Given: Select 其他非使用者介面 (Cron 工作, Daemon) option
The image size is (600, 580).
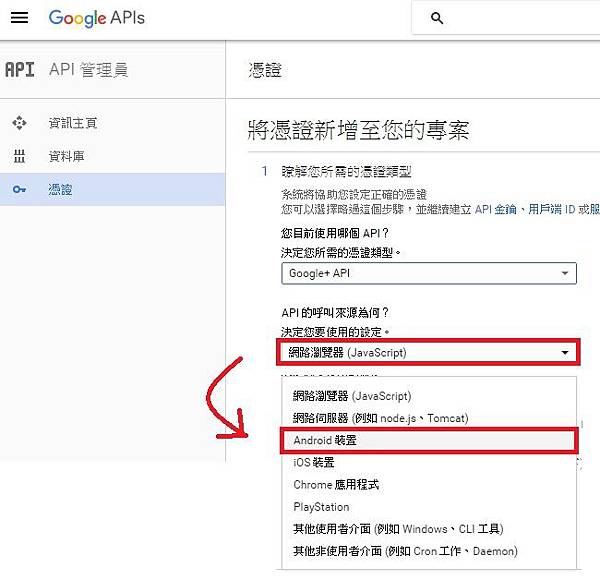Looking at the screenshot, I should point(429,551).
